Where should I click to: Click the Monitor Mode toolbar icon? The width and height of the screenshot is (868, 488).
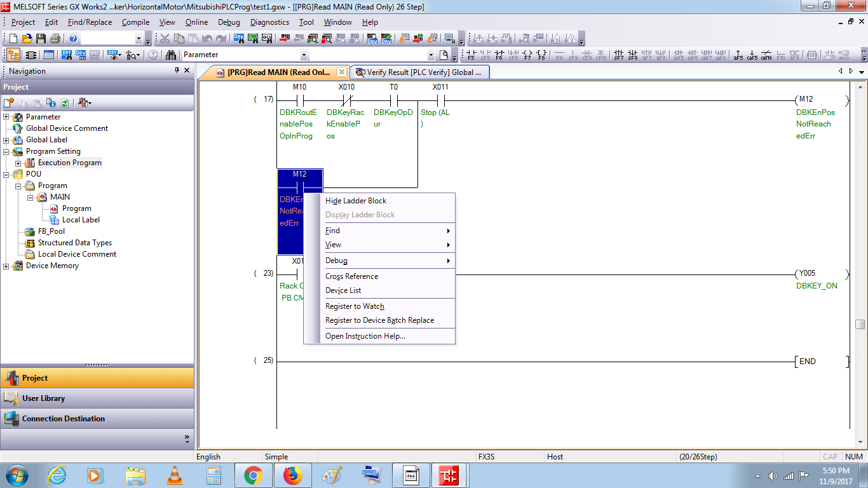313,38
